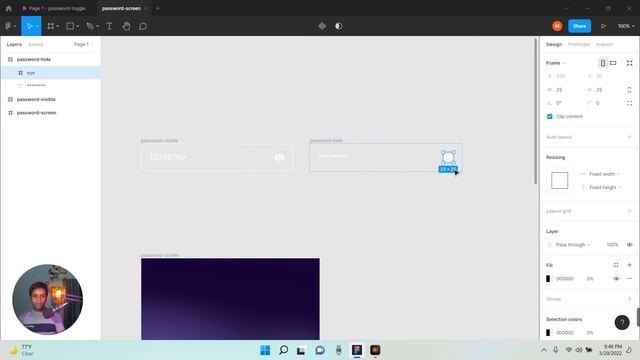The width and height of the screenshot is (640, 360).
Task: Toggle layer visibility eye in Layer section
Action: coord(629,244)
